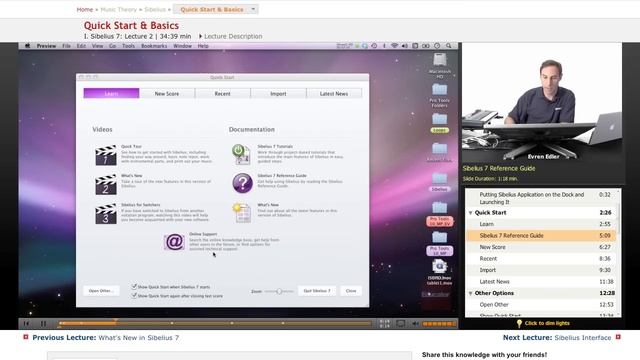Open the File menu

pyautogui.click(x=67, y=46)
